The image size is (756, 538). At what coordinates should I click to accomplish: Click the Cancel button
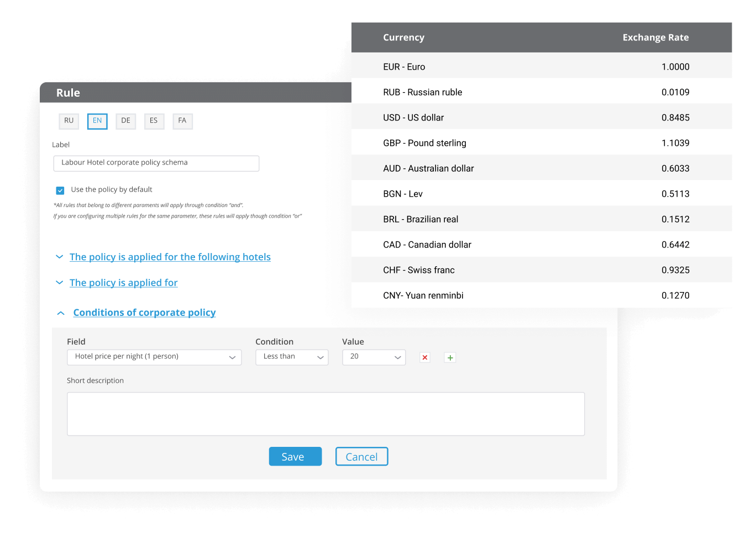(361, 456)
